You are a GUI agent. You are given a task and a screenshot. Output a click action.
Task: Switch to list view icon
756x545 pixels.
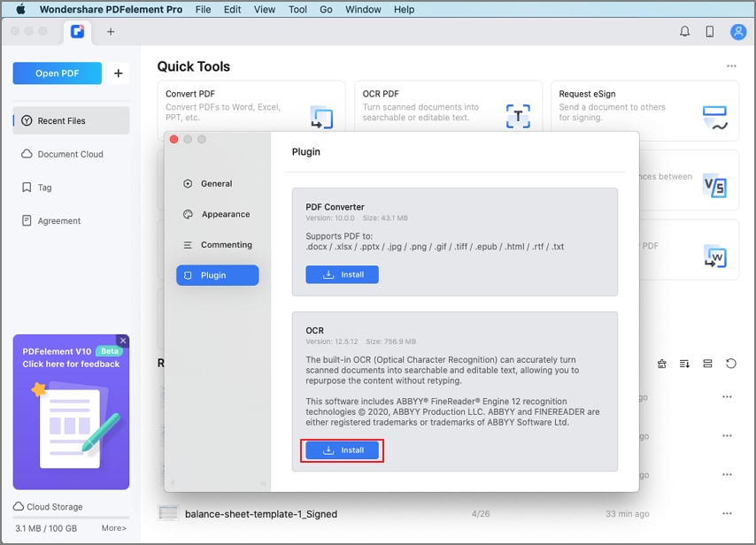tap(707, 364)
